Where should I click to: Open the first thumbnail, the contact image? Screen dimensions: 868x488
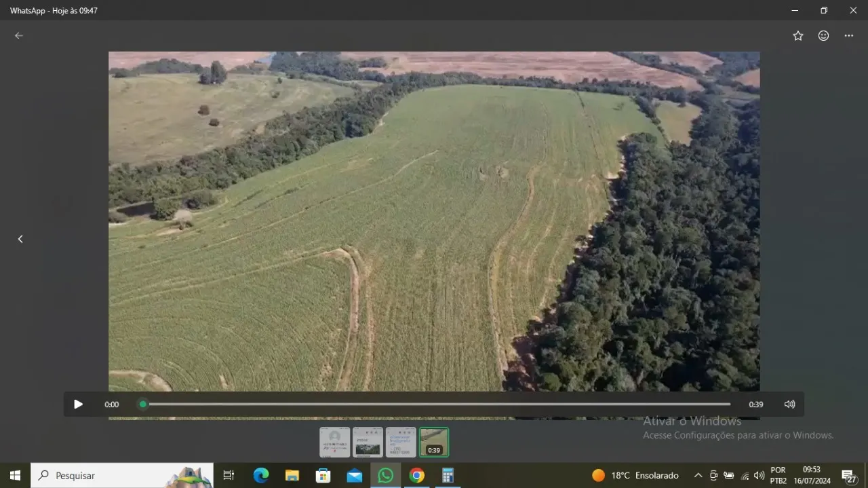tap(335, 442)
